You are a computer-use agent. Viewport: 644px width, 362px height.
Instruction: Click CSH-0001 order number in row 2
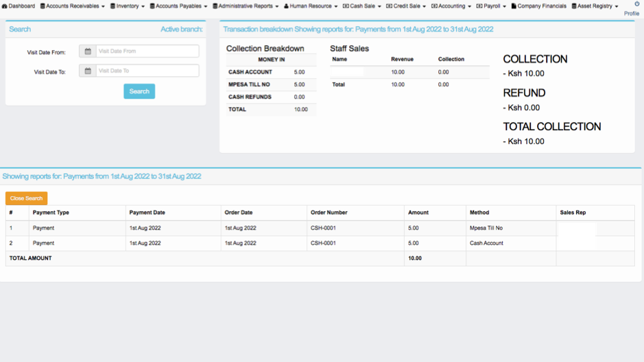[x=323, y=243]
